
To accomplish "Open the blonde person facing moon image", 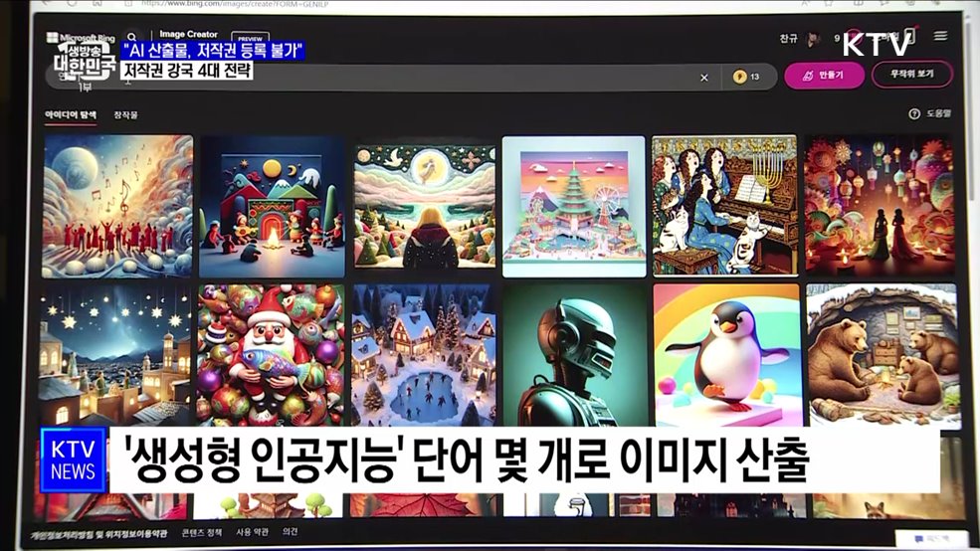I will [425, 207].
